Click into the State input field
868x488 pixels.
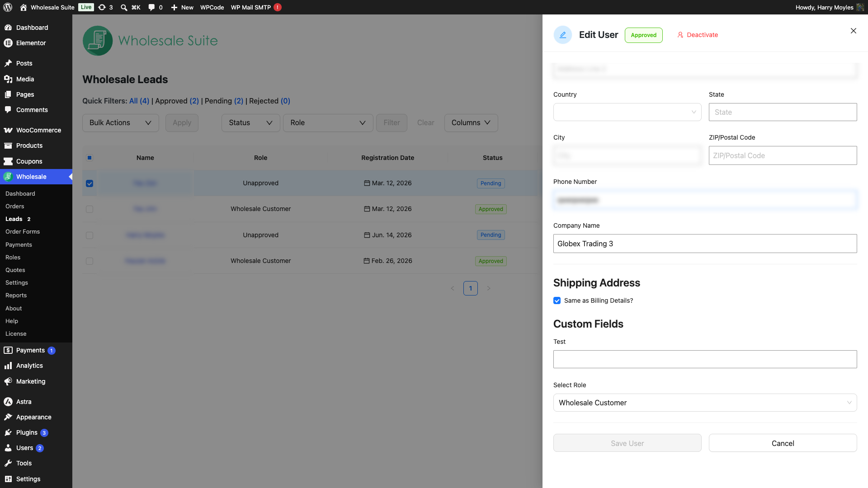(783, 112)
